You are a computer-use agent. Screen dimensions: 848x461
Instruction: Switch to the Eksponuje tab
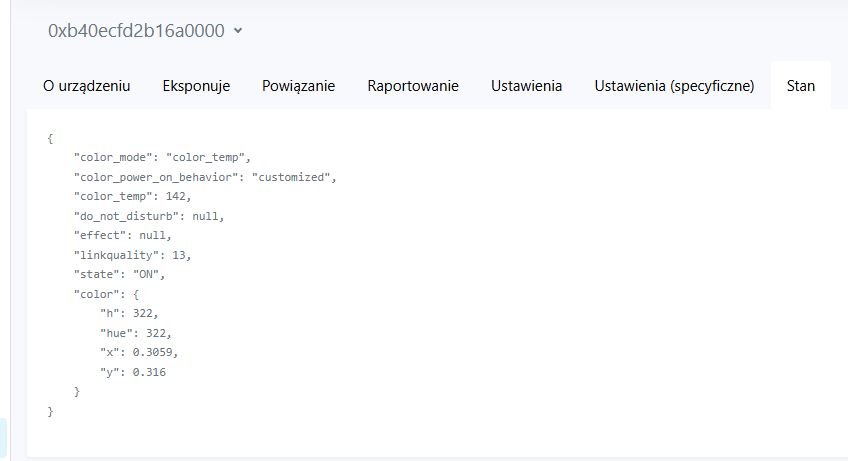[196, 86]
